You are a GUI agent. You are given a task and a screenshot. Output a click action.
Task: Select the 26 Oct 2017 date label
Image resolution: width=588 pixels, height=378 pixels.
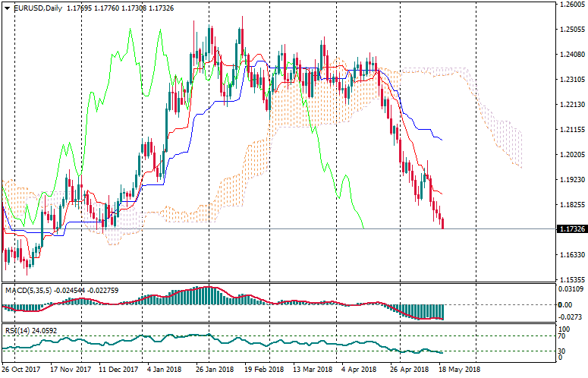click(x=20, y=370)
